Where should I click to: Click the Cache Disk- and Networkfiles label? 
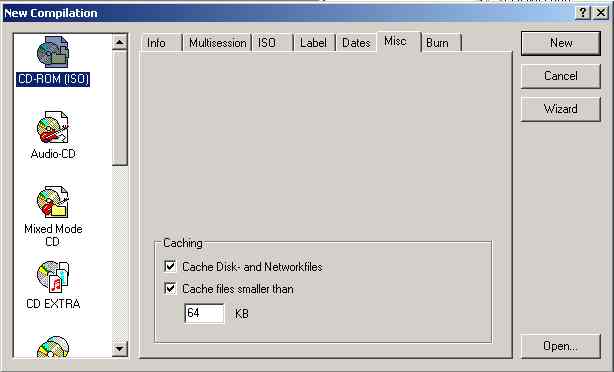click(x=252, y=267)
